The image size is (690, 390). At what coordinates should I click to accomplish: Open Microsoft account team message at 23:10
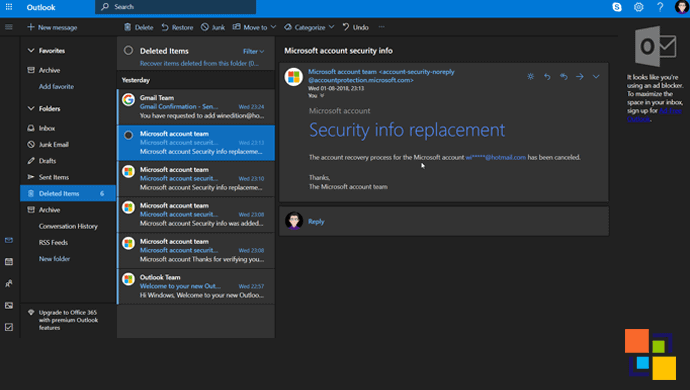(196, 178)
